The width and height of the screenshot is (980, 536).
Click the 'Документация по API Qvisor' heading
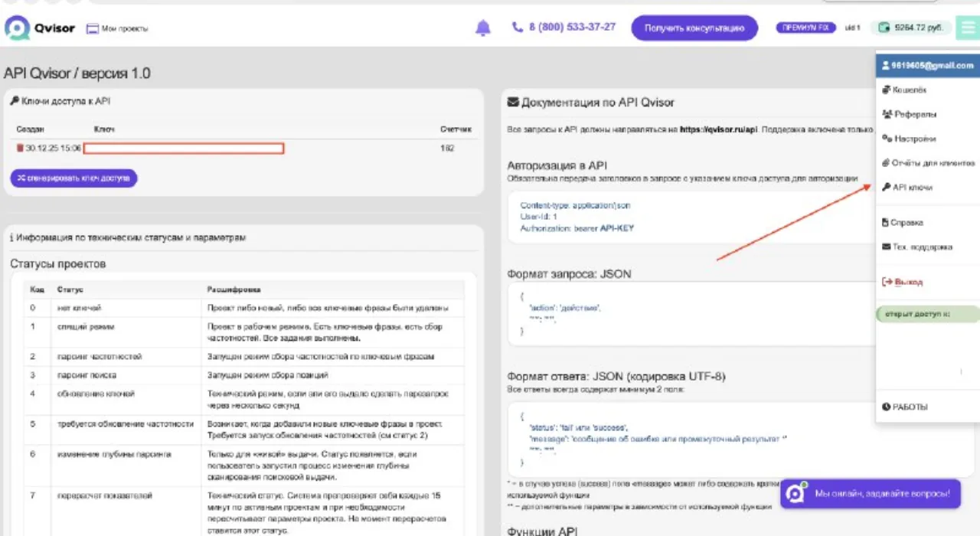point(591,103)
